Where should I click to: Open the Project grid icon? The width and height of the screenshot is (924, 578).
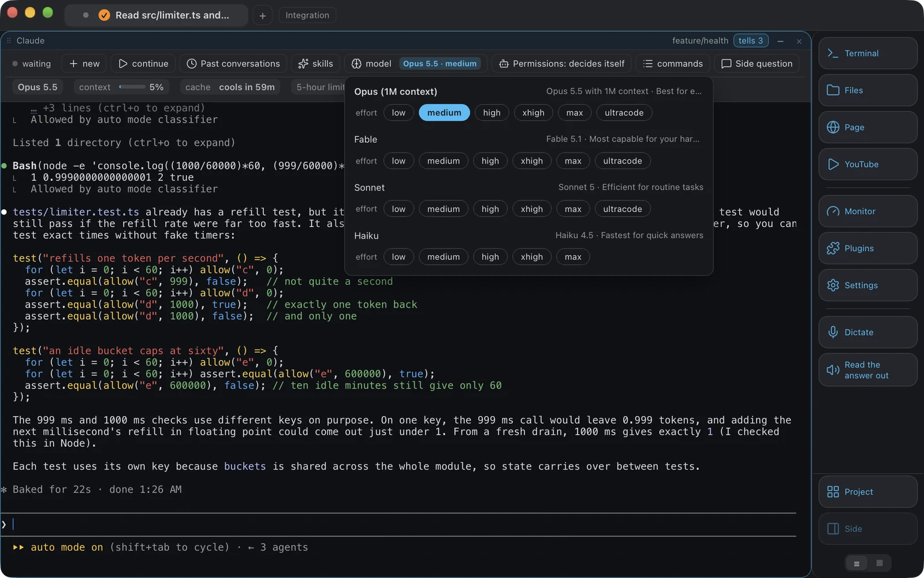833,492
